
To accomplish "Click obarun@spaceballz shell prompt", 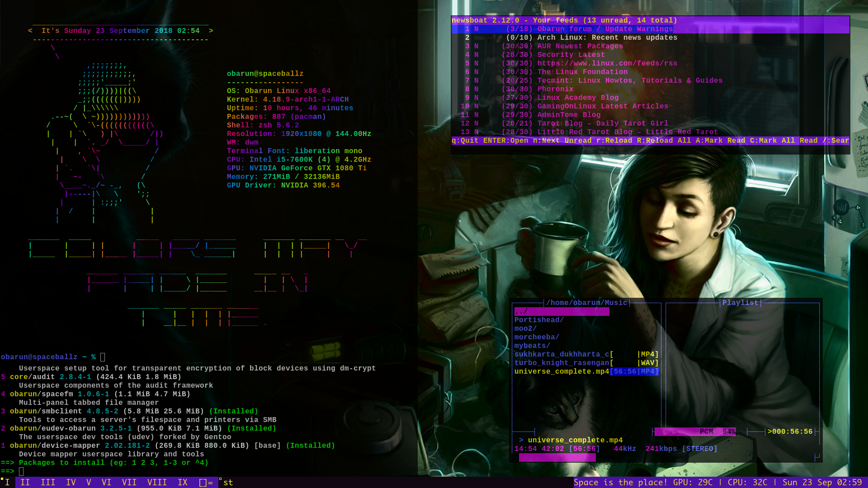I will (48, 357).
